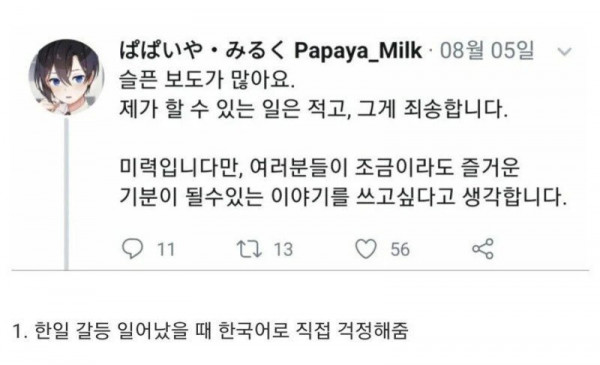
Task: Click the Japanese name ぱぱいや・みるく
Action: (x=202, y=51)
